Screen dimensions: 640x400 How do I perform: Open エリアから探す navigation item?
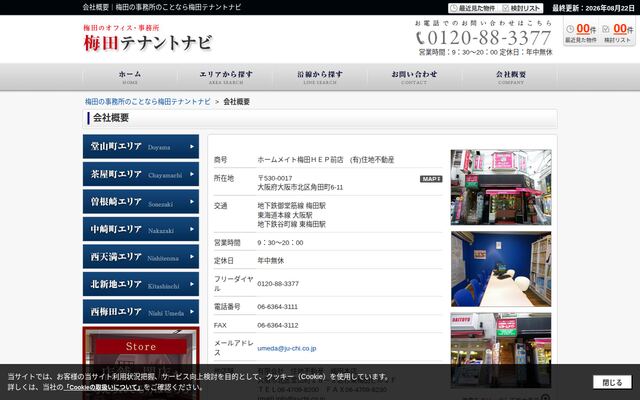pyautogui.click(x=225, y=77)
